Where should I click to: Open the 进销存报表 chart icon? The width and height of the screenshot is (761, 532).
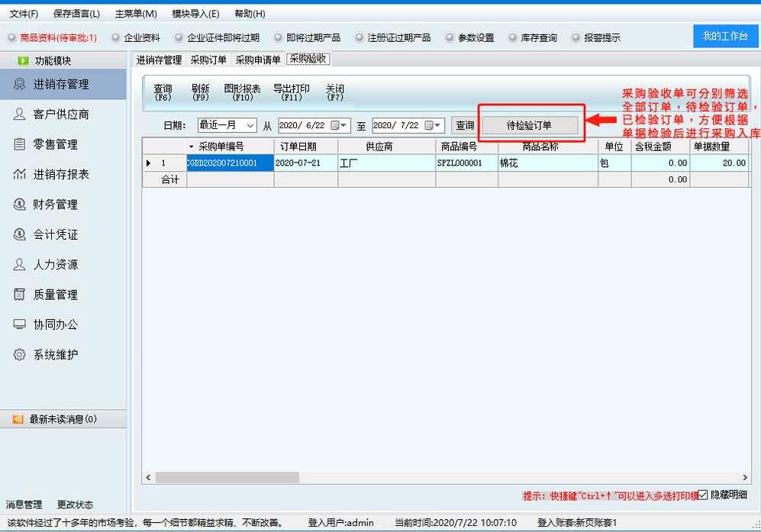(x=19, y=174)
